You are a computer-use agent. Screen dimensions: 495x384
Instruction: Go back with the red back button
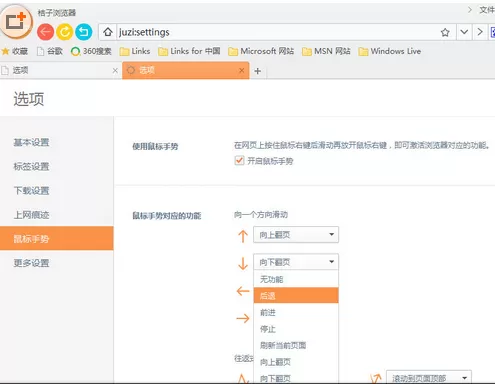[x=45, y=32]
